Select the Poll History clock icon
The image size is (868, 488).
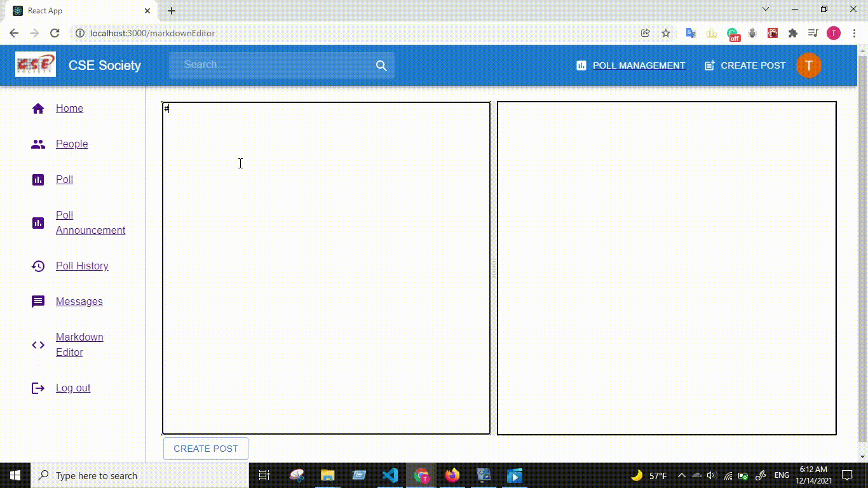[x=37, y=266]
